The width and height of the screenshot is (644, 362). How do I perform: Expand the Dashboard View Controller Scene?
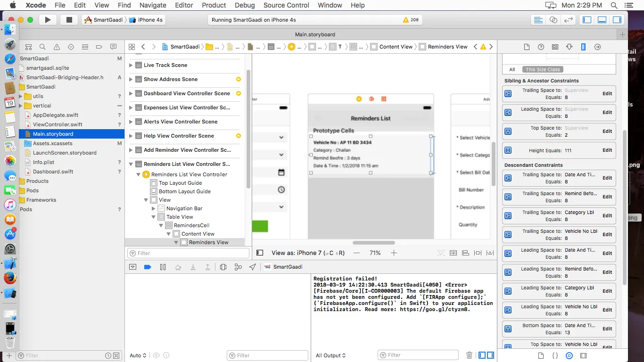coord(131,93)
